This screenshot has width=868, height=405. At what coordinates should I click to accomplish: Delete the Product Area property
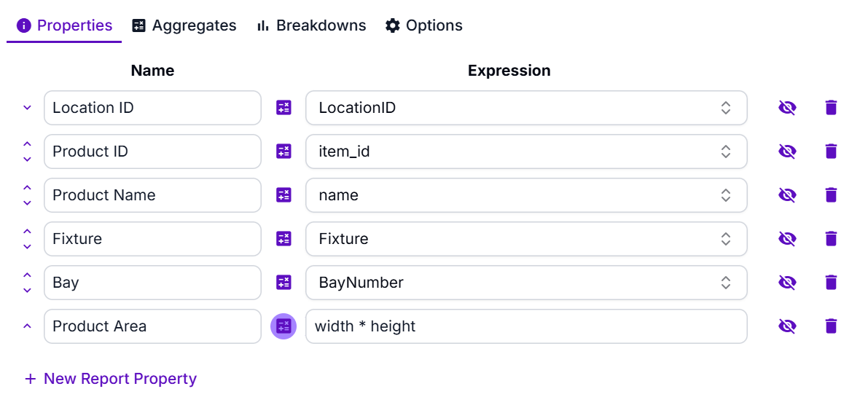[x=831, y=326]
